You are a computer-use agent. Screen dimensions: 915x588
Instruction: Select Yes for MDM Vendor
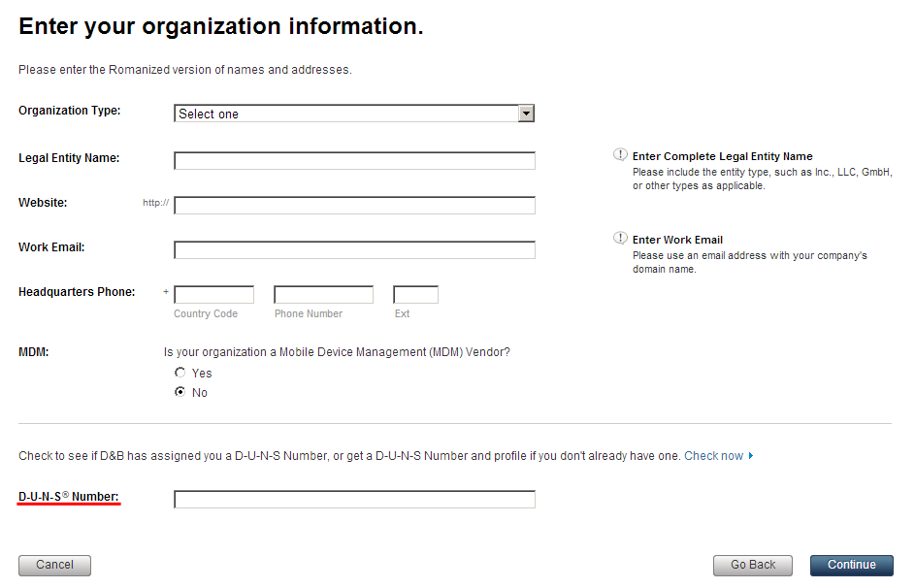[x=180, y=373]
